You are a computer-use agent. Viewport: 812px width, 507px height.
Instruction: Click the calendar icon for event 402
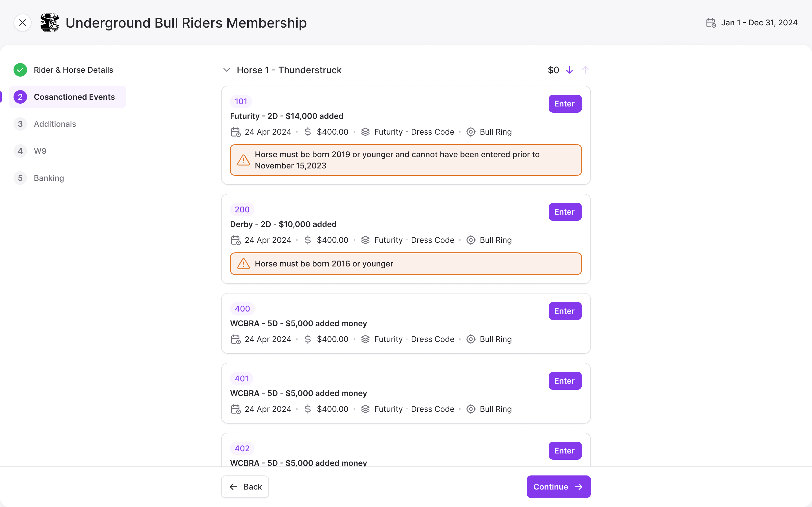[x=236, y=478]
